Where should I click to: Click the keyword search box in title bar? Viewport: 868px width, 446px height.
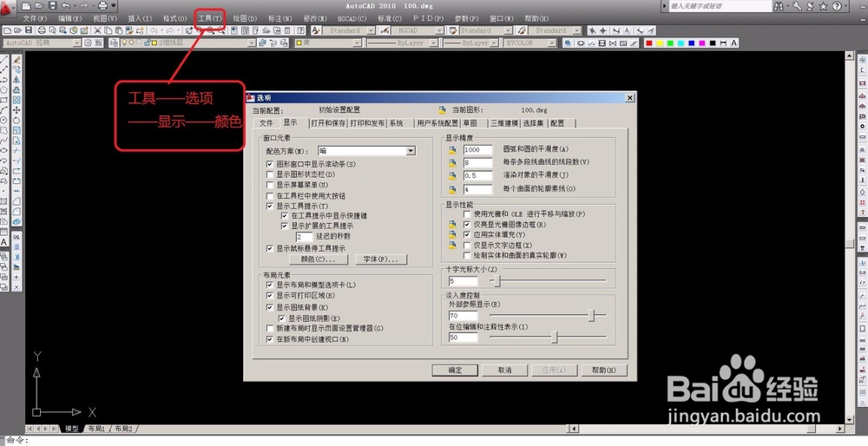click(719, 6)
